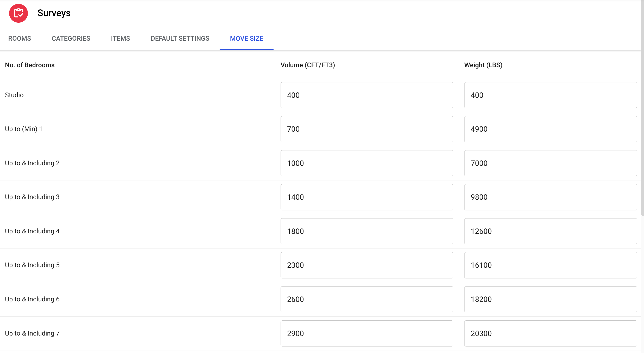Select the 2600 volume field
The image size is (644, 353).
(x=367, y=299)
